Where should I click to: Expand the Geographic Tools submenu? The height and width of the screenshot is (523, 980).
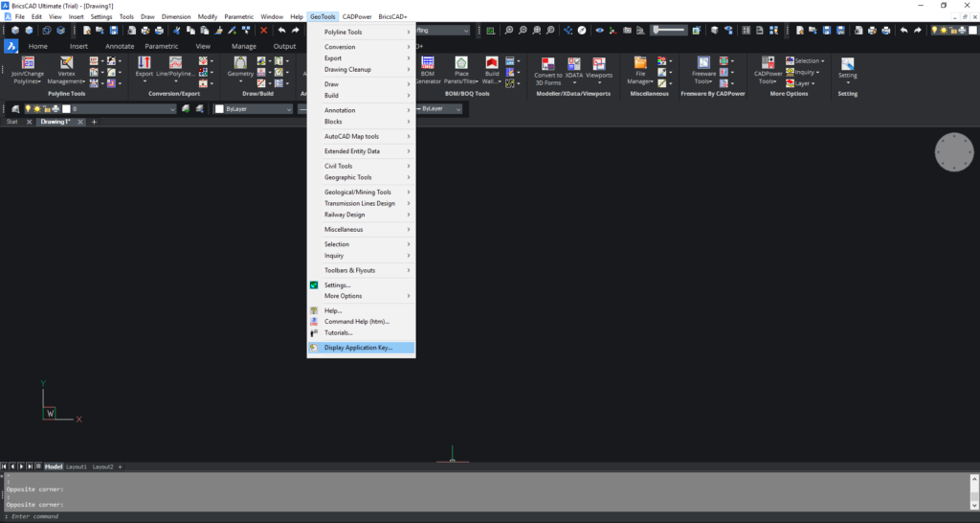(x=361, y=177)
